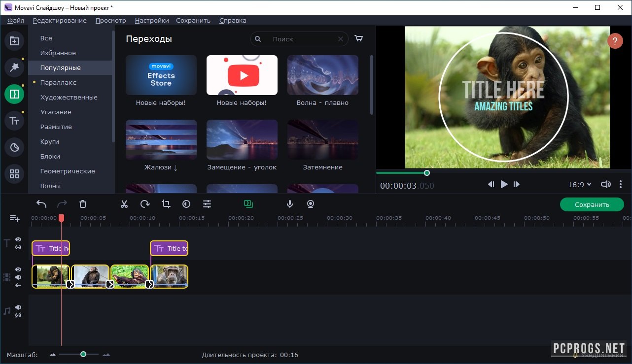This screenshot has height=364, width=632.
Task: Open the titles panel icon
Action: [14, 121]
